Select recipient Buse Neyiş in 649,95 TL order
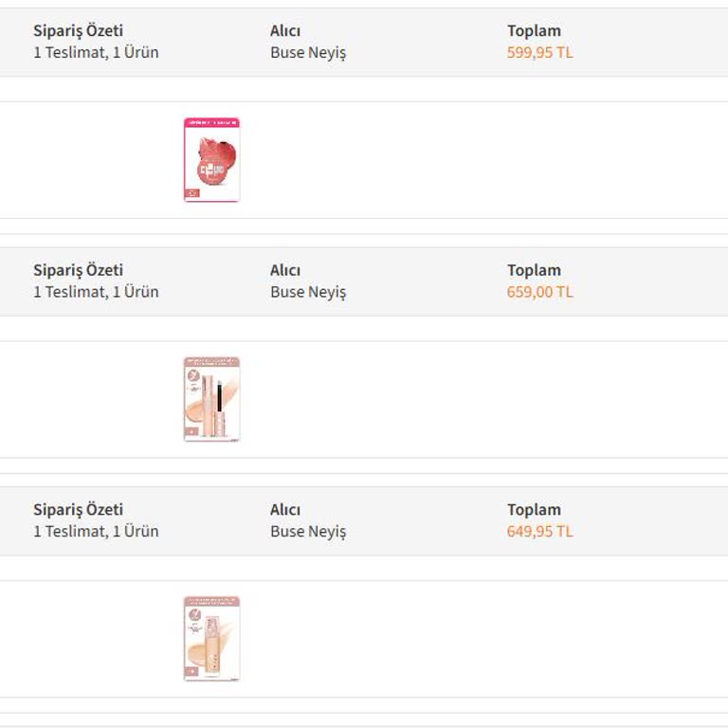This screenshot has width=728, height=728. [308, 532]
